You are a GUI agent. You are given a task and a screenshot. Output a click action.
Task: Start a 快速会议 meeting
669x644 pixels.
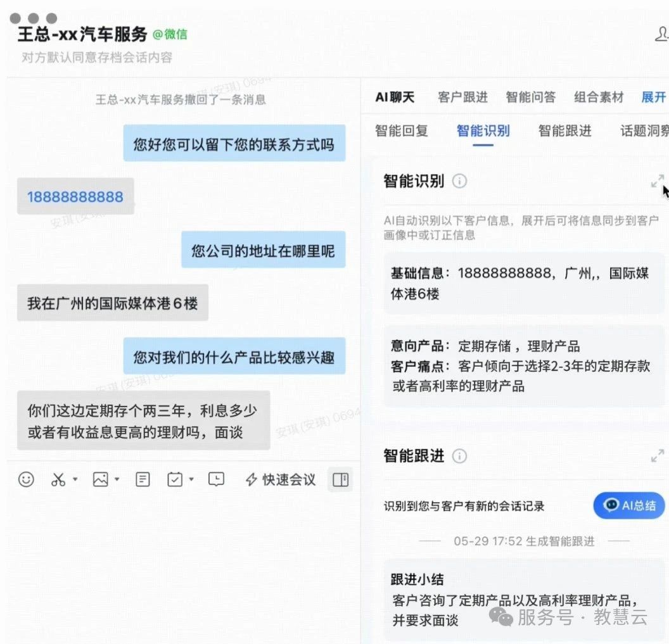click(281, 480)
